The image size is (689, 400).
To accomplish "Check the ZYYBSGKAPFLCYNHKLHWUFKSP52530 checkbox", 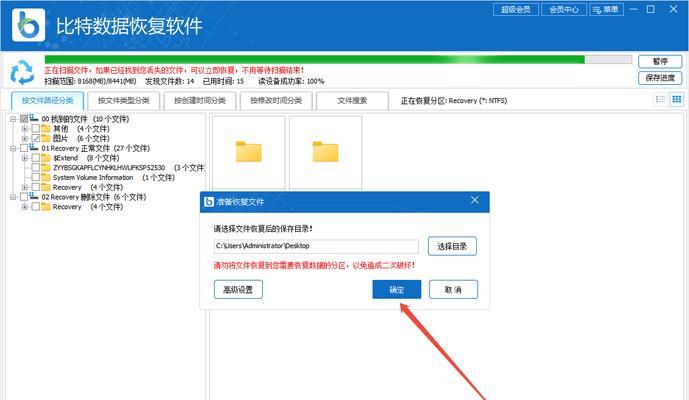I will click(x=36, y=167).
